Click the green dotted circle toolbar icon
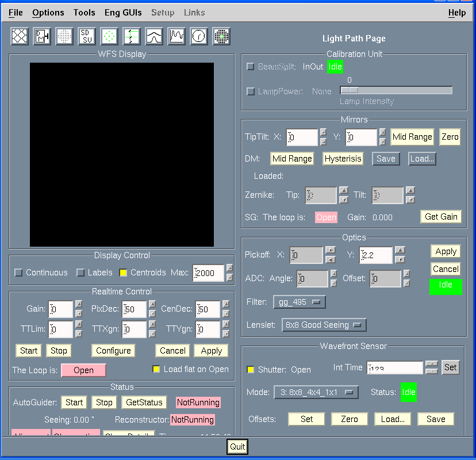Image resolution: width=476 pixels, height=460 pixels. click(109, 36)
